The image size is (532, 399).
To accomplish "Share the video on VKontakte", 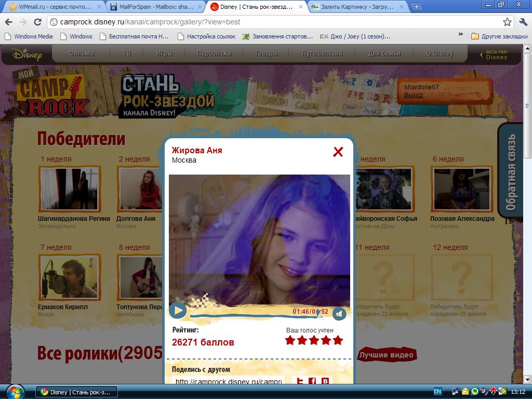I will (325, 381).
